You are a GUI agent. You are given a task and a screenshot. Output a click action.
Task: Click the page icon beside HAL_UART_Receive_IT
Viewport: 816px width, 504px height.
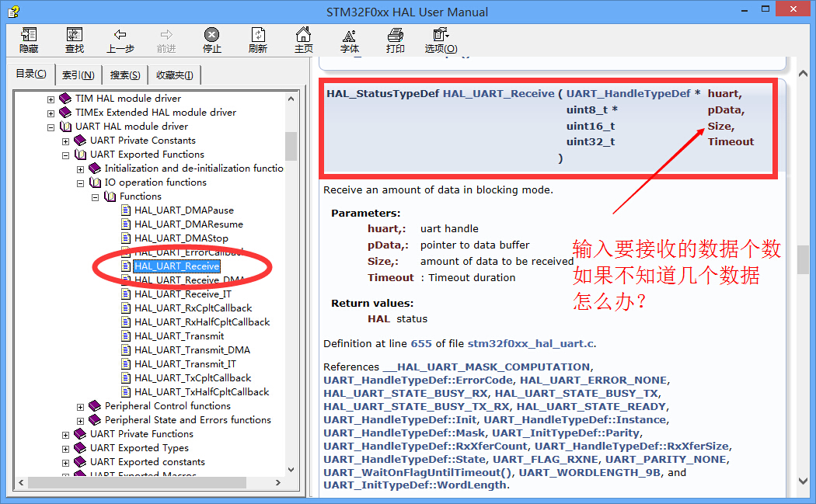click(x=125, y=294)
